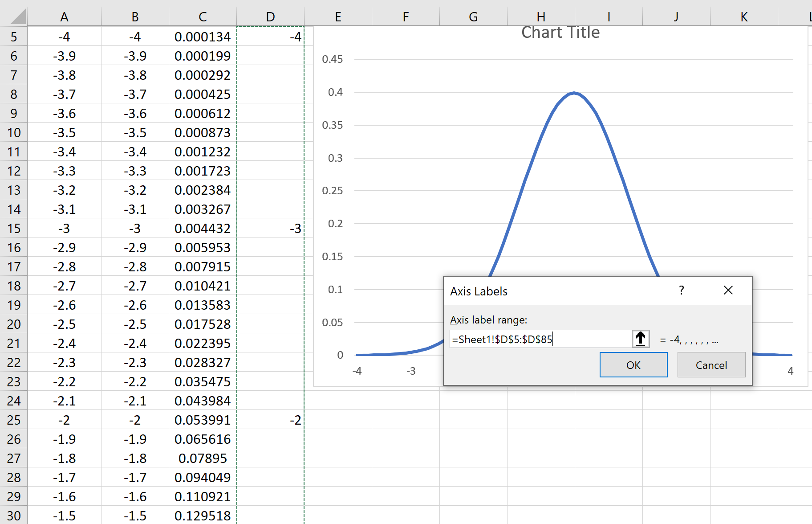The height and width of the screenshot is (524, 812).
Task: Click cell C25 containing 0.053991
Action: 203,420
